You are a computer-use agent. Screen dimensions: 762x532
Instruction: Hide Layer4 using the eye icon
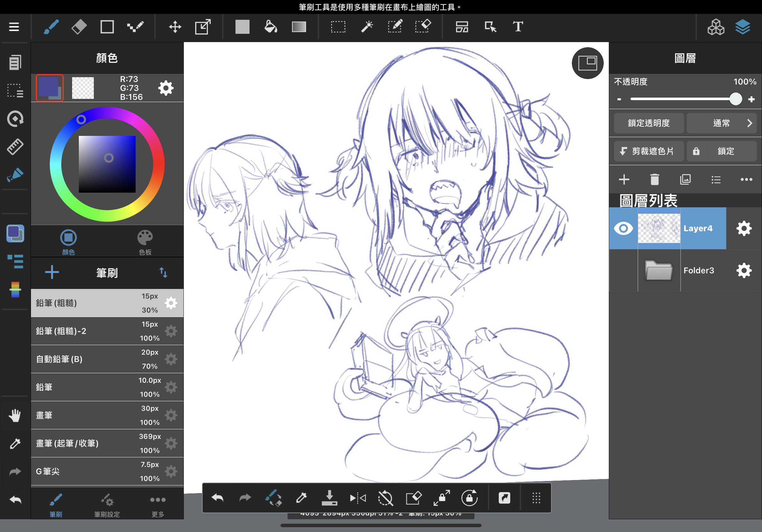click(x=623, y=228)
